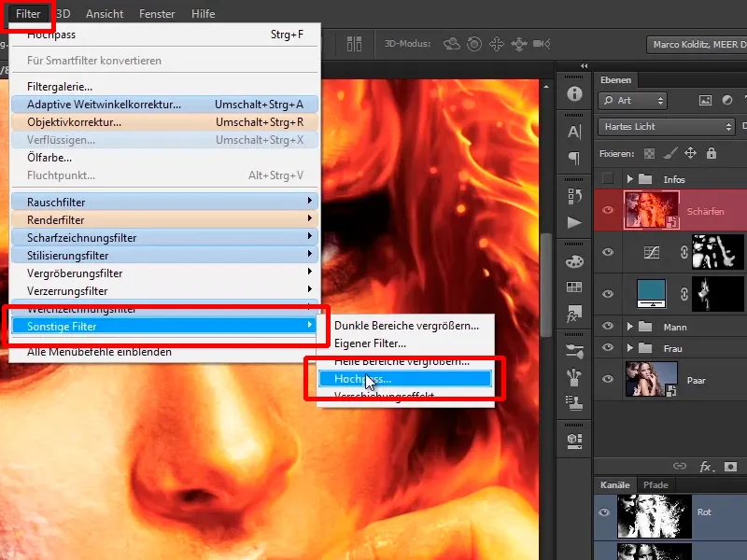747x560 pixels.
Task: Click the 3D camera zoom icon
Action: click(542, 44)
